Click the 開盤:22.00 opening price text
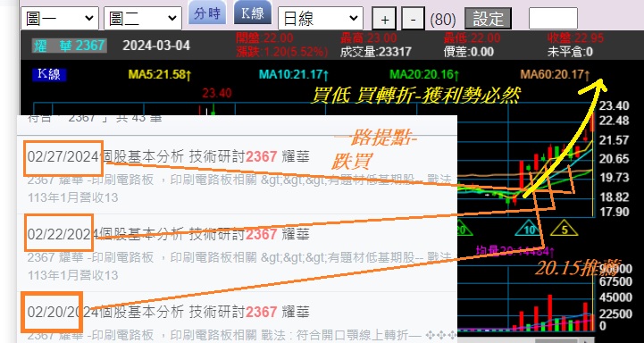This screenshot has width=644, height=343. (264, 38)
